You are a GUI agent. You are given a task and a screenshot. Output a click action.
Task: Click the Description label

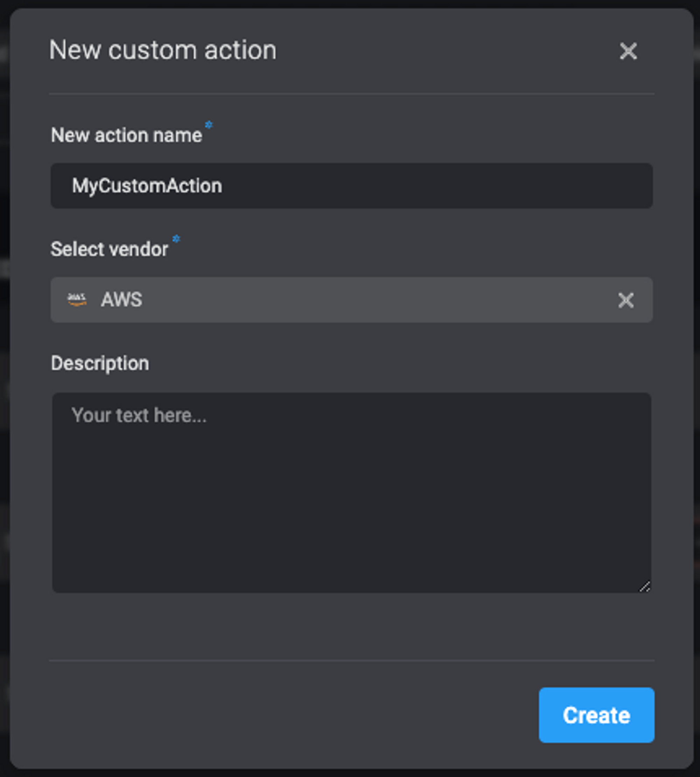pyautogui.click(x=100, y=364)
